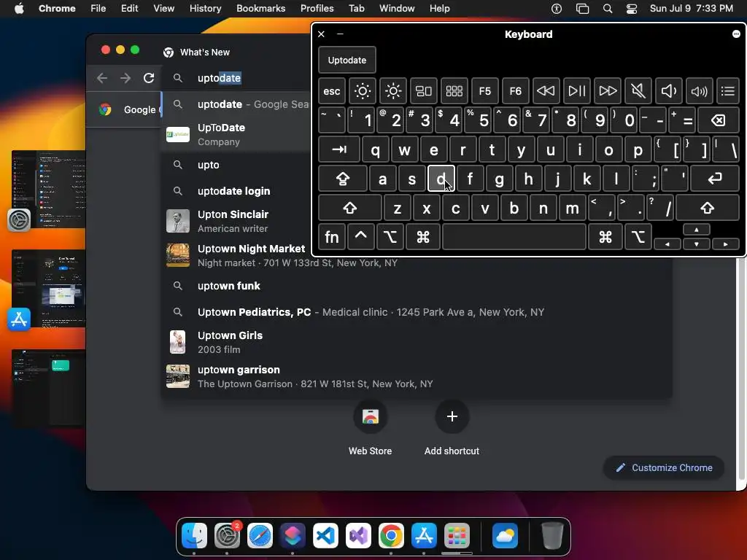
Task: Toggle the right command modifier key
Action: (x=605, y=237)
